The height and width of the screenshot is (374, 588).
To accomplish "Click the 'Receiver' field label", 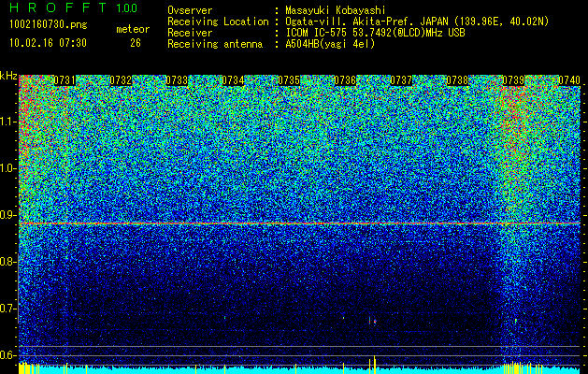I will click(x=190, y=33).
